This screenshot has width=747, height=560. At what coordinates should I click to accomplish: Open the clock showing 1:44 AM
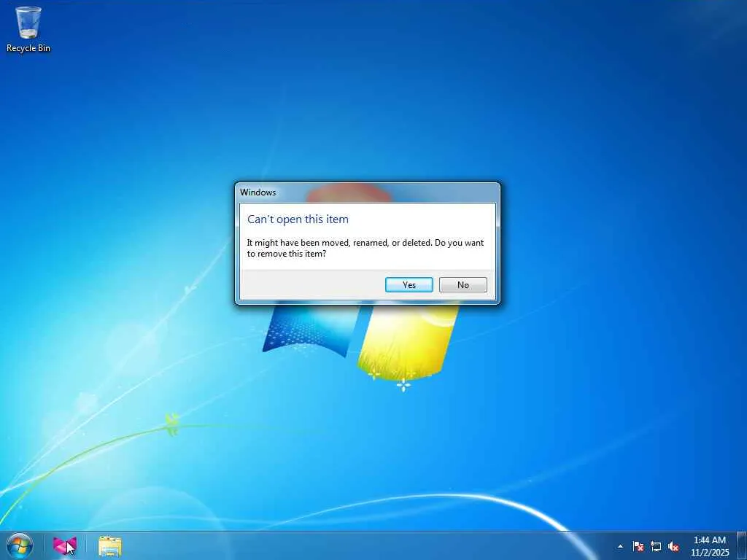710,546
